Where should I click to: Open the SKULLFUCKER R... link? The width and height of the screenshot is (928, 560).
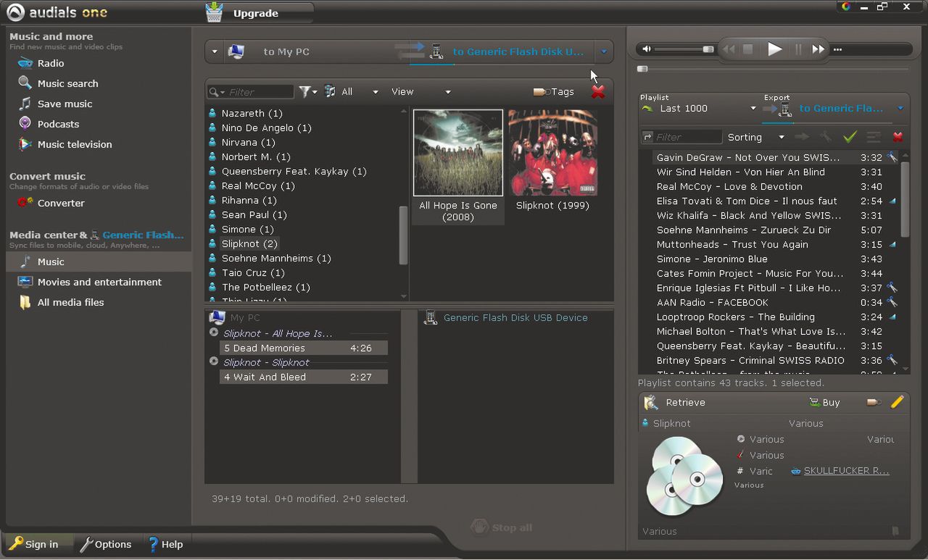(846, 471)
